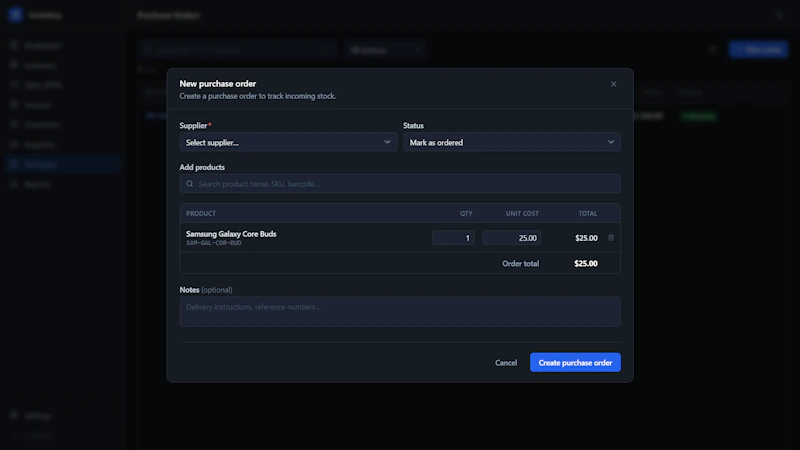Click the Order total value $25.00
Screen dimensions: 800x450
pyautogui.click(x=586, y=264)
